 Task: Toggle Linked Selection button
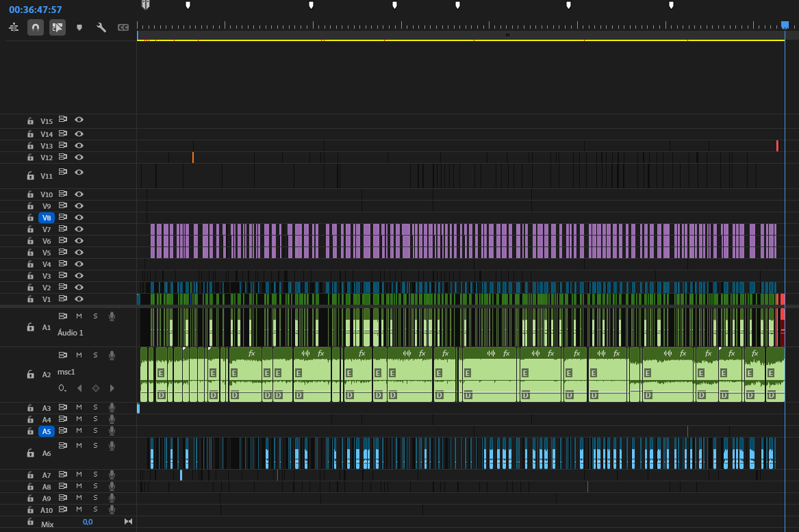pos(57,27)
